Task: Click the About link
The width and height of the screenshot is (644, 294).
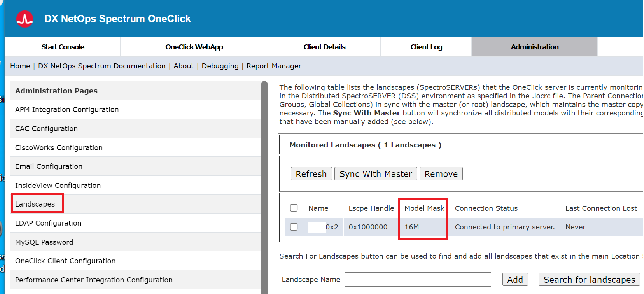Action: pos(184,66)
